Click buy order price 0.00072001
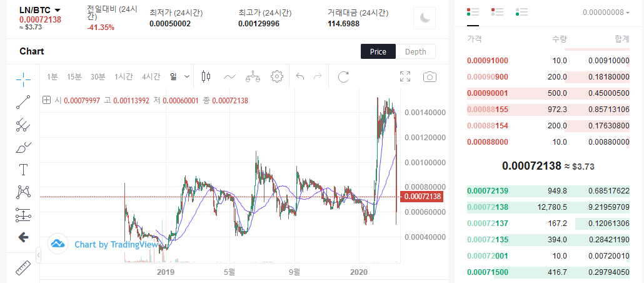This screenshot has width=644, height=283. [488, 256]
